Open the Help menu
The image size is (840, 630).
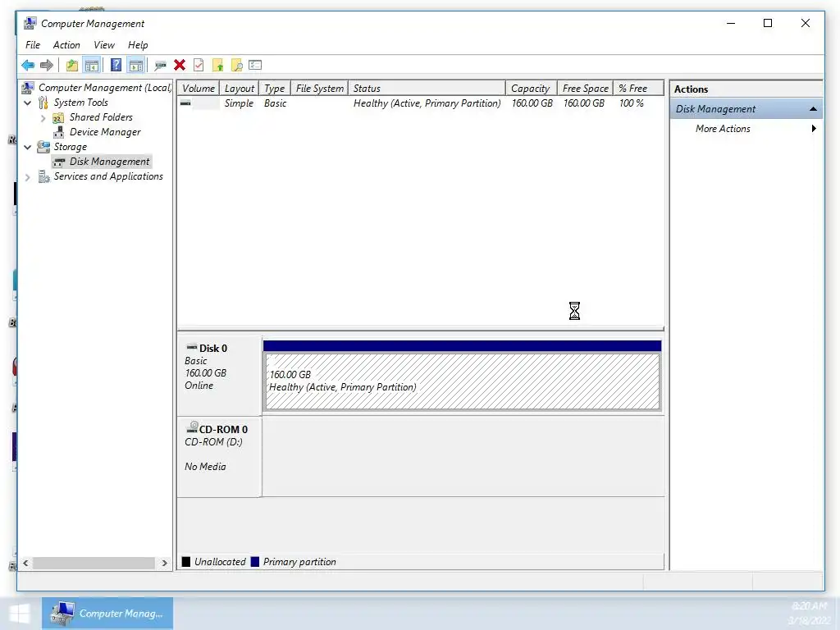pos(138,45)
